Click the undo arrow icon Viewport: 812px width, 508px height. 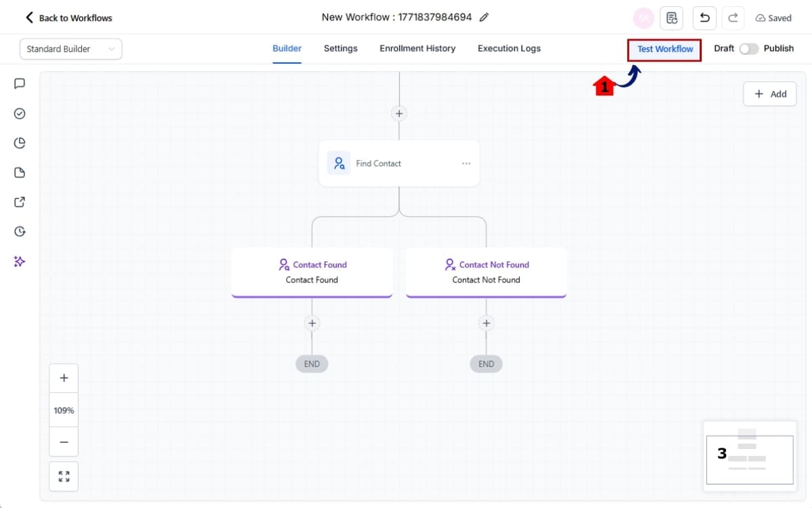[704, 18]
